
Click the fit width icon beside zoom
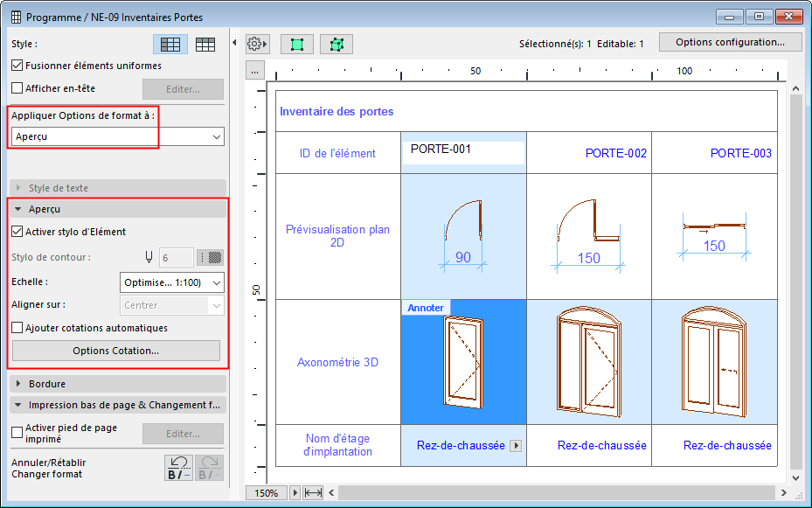pyautogui.click(x=313, y=493)
